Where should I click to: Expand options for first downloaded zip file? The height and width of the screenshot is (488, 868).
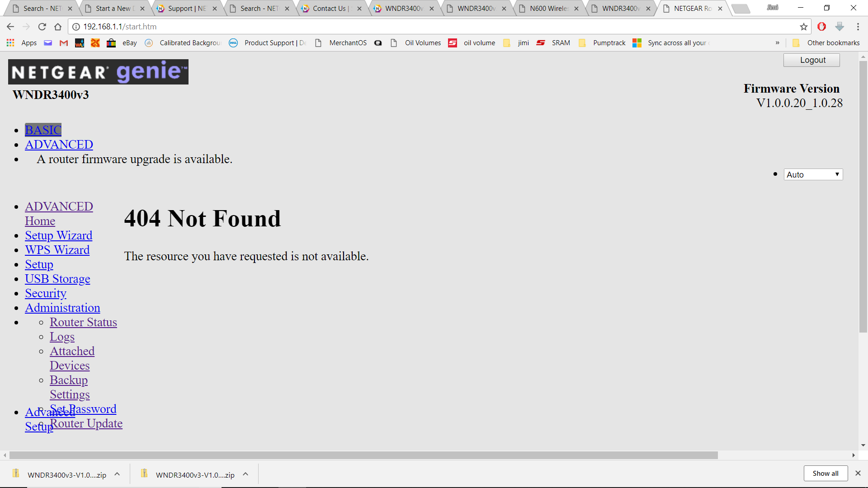coord(117,474)
